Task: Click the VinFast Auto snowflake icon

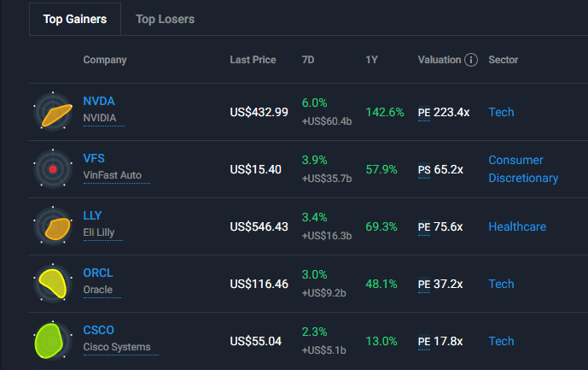Action: [53, 169]
